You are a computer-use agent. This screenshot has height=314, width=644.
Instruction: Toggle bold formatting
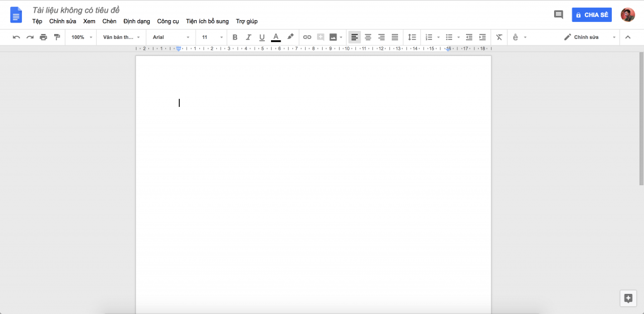coord(235,37)
